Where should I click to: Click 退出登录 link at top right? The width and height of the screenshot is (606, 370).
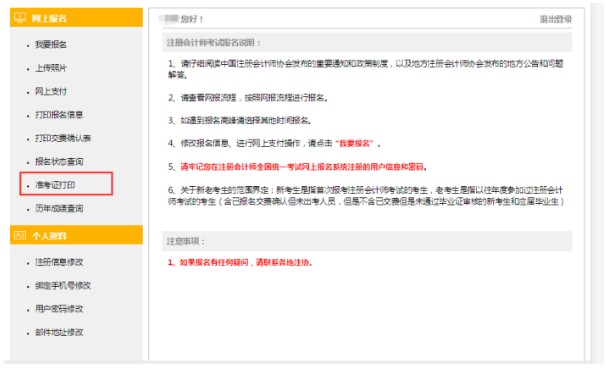click(x=556, y=19)
